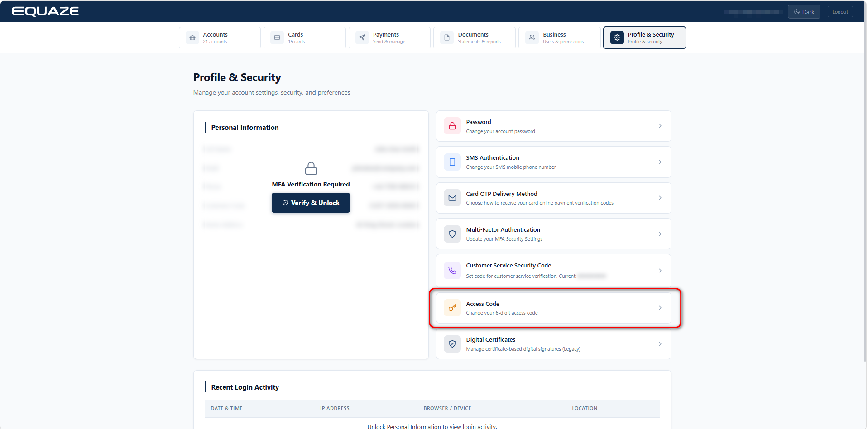Click the BROWSER / DEVICE column header

coord(447,408)
